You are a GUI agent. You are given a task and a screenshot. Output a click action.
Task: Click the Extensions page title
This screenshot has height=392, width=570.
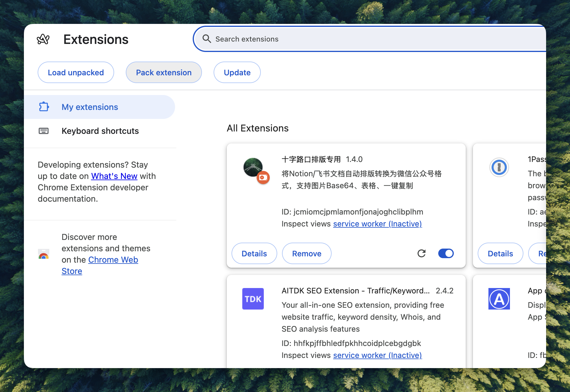96,39
